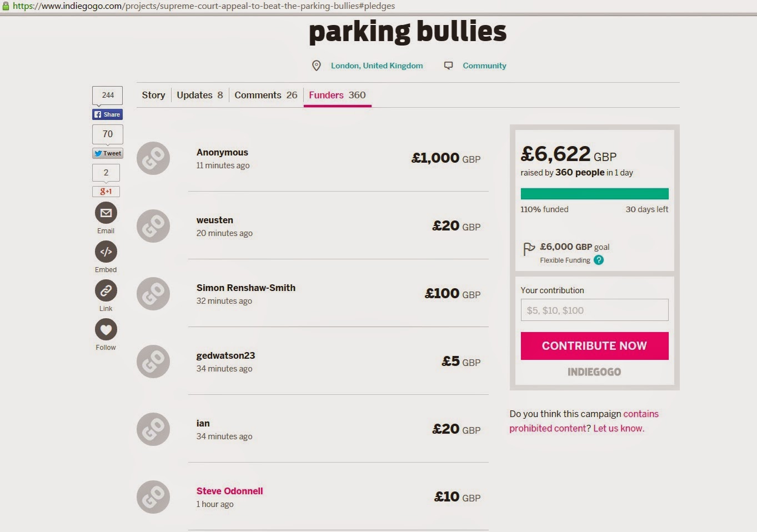
Task: Open the London, United Kingdom link
Action: pos(377,66)
